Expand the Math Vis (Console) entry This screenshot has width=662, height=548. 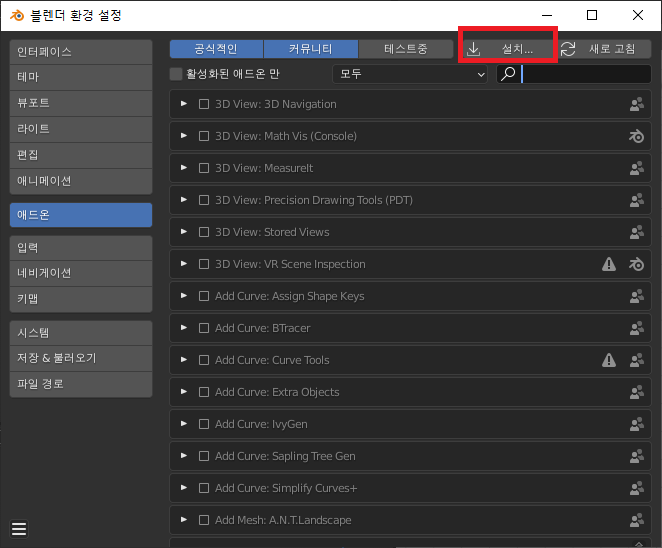coord(184,136)
